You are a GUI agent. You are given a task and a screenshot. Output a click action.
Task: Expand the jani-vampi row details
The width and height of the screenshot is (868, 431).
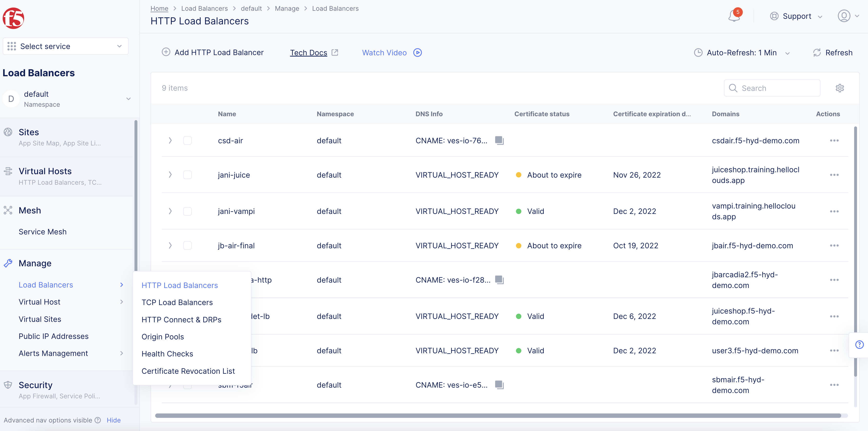(x=170, y=211)
